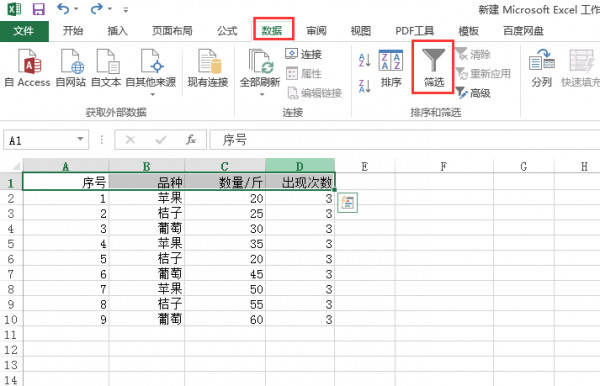Open the Undo history dropdown arrow
The image size is (600, 386).
pyautogui.click(x=76, y=9)
